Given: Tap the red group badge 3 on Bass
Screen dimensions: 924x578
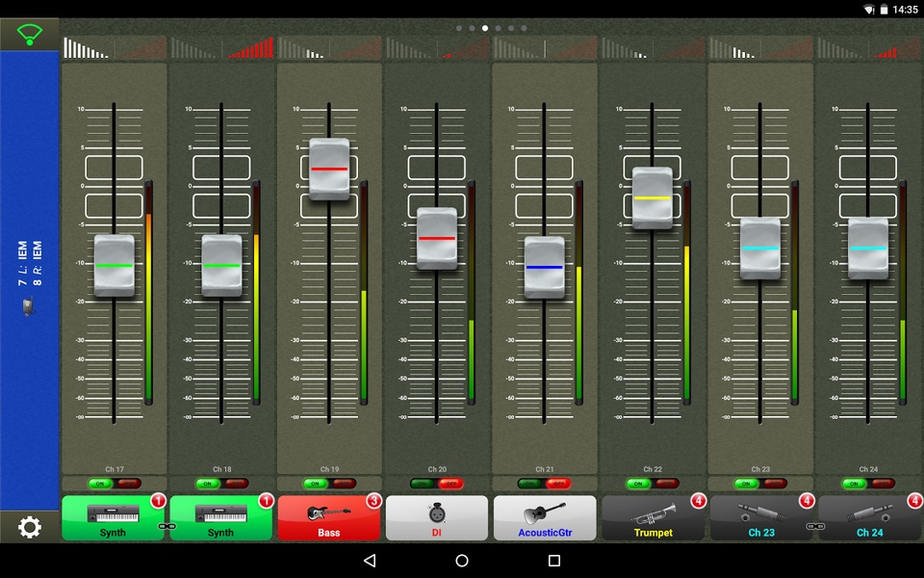Looking at the screenshot, I should 373,501.
